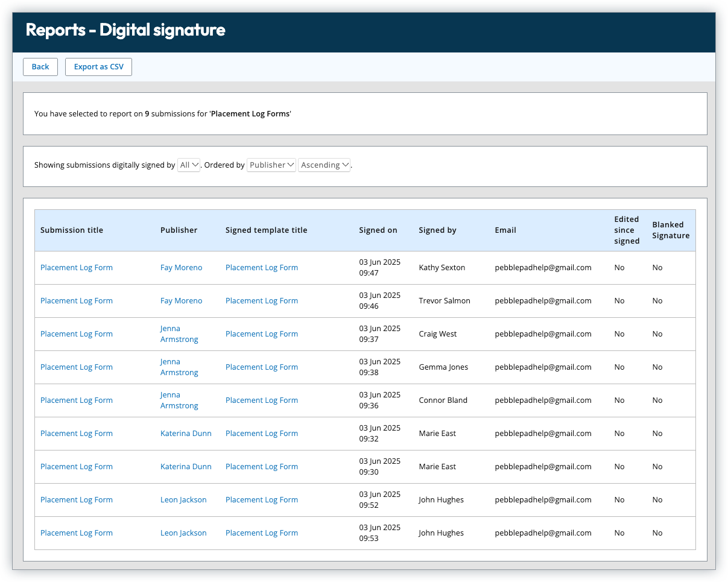The image size is (728, 582).
Task: Click the Export as CSV button
Action: pyautogui.click(x=98, y=67)
